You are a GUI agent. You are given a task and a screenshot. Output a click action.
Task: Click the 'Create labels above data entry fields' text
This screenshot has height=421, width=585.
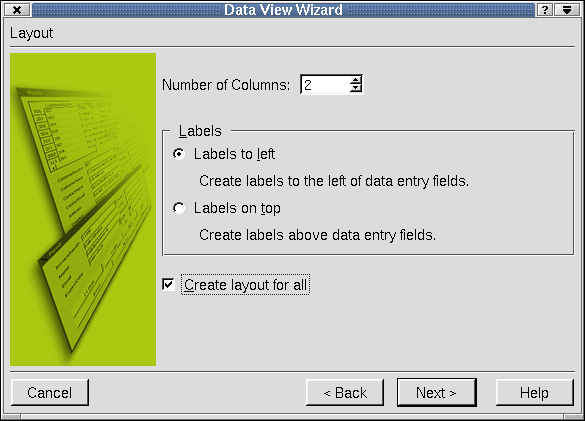click(317, 235)
